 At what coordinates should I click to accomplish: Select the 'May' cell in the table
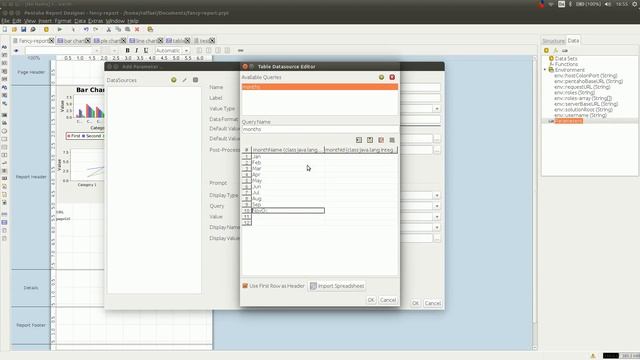point(288,180)
